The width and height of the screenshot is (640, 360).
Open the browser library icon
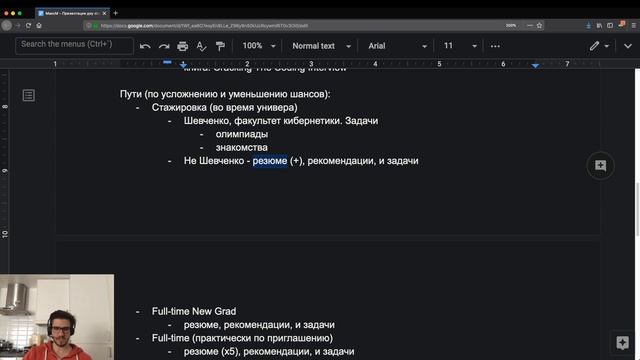tap(599, 25)
